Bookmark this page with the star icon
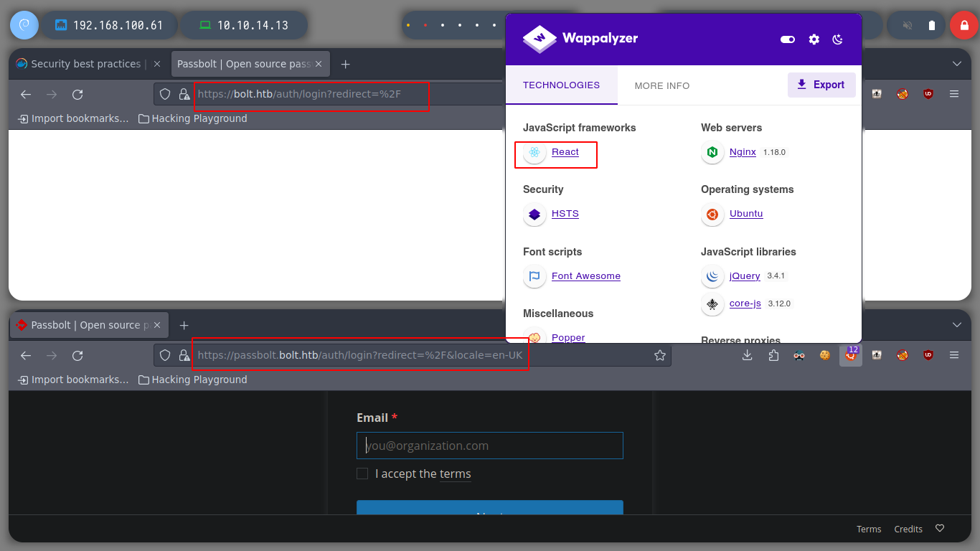 pyautogui.click(x=660, y=355)
